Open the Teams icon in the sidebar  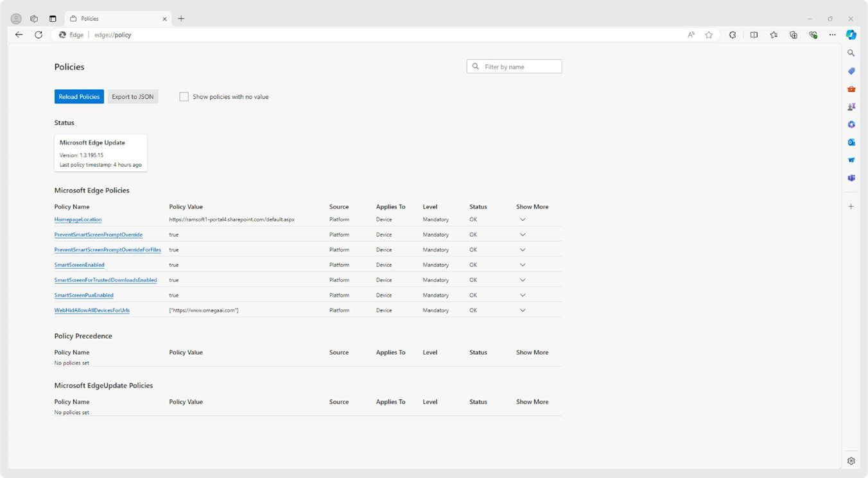pos(851,178)
